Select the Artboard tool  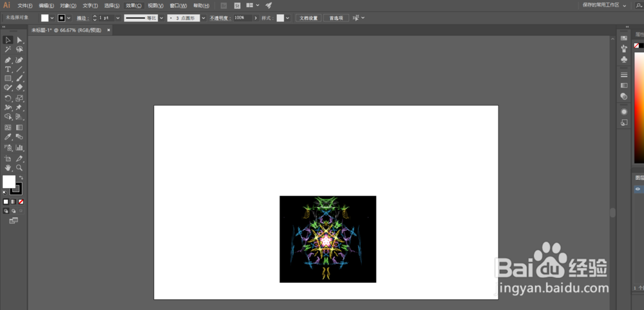(8, 159)
